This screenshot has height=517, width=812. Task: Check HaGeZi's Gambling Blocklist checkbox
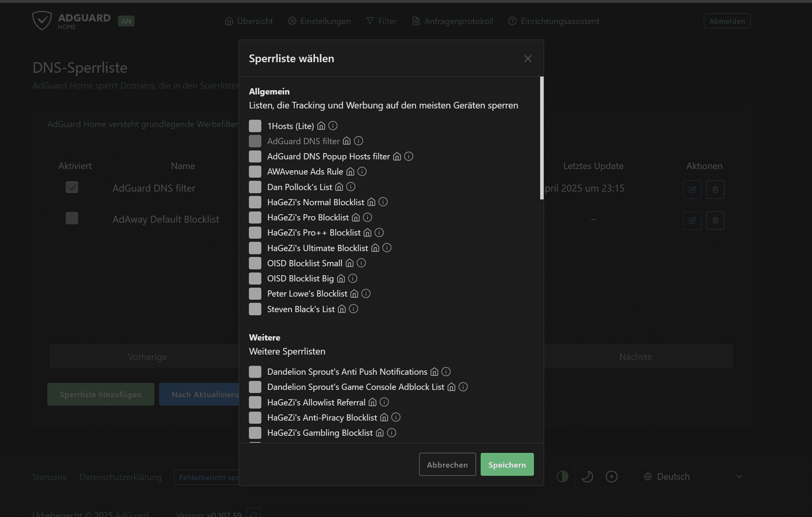[255, 433]
